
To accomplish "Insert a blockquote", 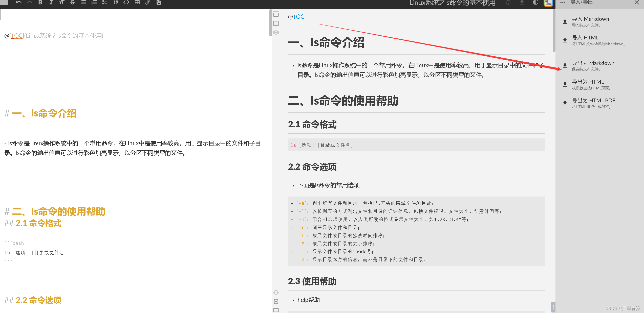I will 116,2.
